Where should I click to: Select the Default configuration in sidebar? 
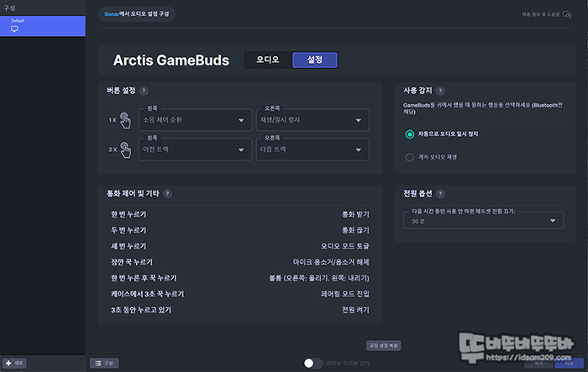pyautogui.click(x=43, y=26)
